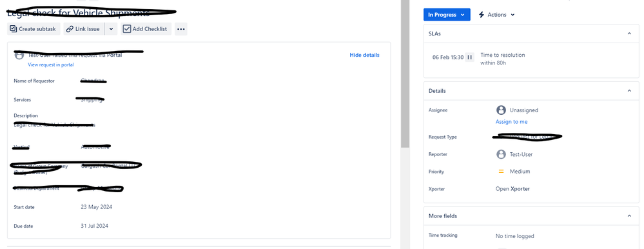Click the Time to resolution text
Image resolution: width=644 pixels, height=249 pixels.
[503, 55]
